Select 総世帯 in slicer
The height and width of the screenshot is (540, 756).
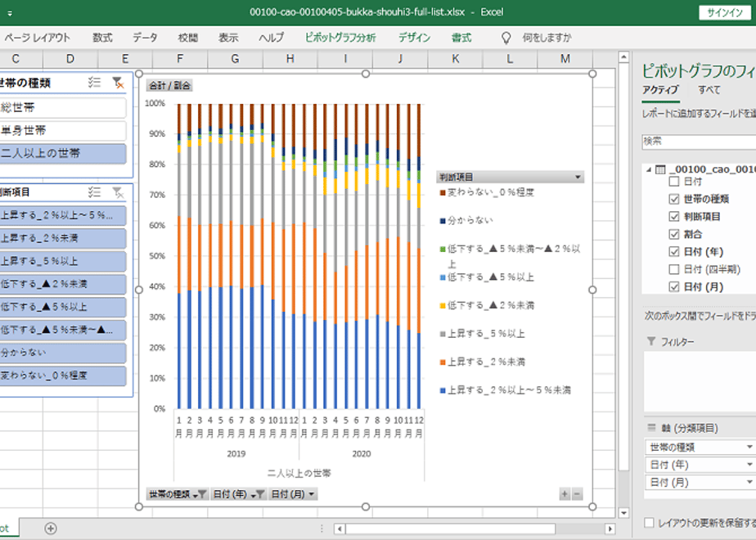tap(63, 107)
